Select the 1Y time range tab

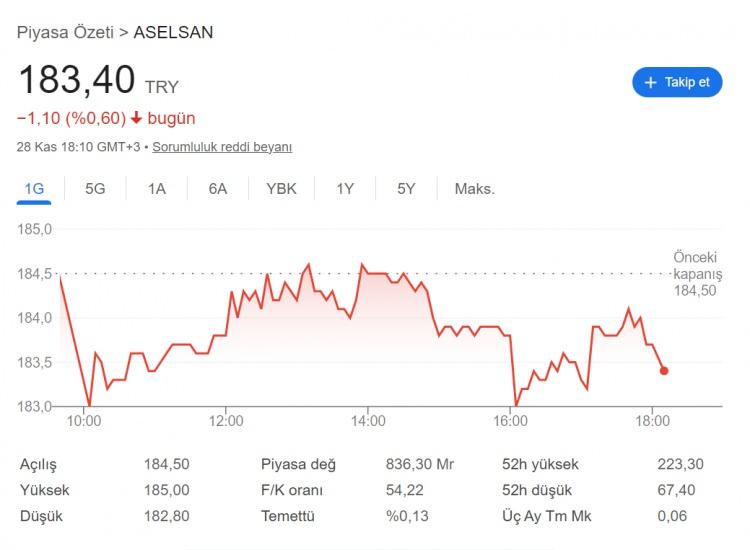pyautogui.click(x=345, y=188)
